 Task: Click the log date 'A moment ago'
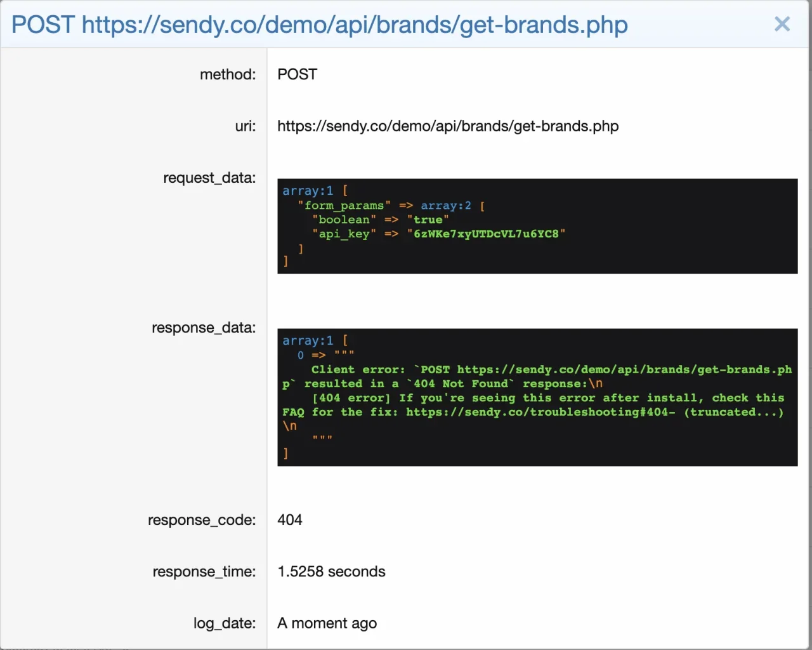[x=327, y=623]
